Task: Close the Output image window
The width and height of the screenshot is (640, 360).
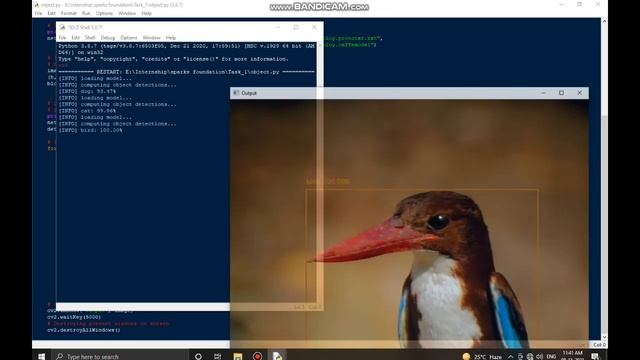Action: (x=580, y=93)
